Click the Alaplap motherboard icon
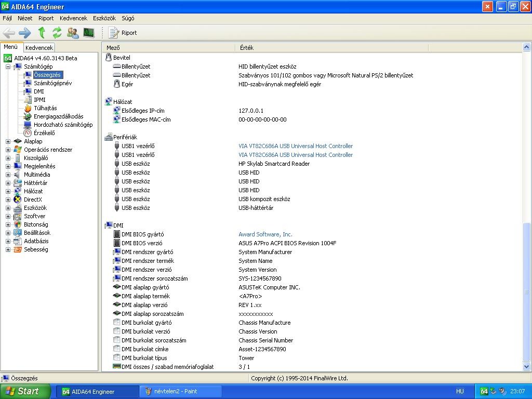 (18, 141)
